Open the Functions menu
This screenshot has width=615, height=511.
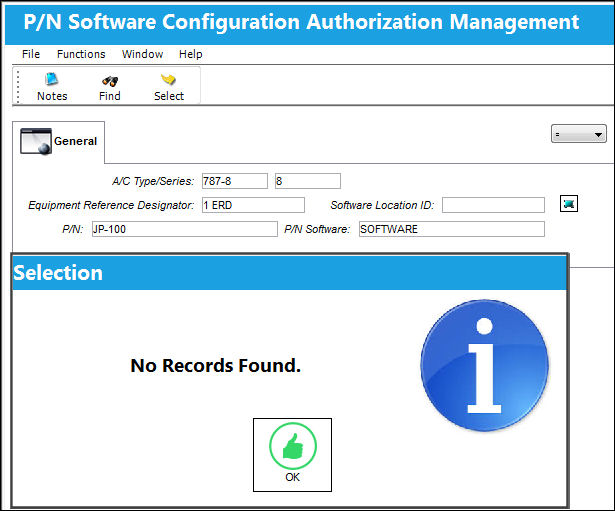81,54
